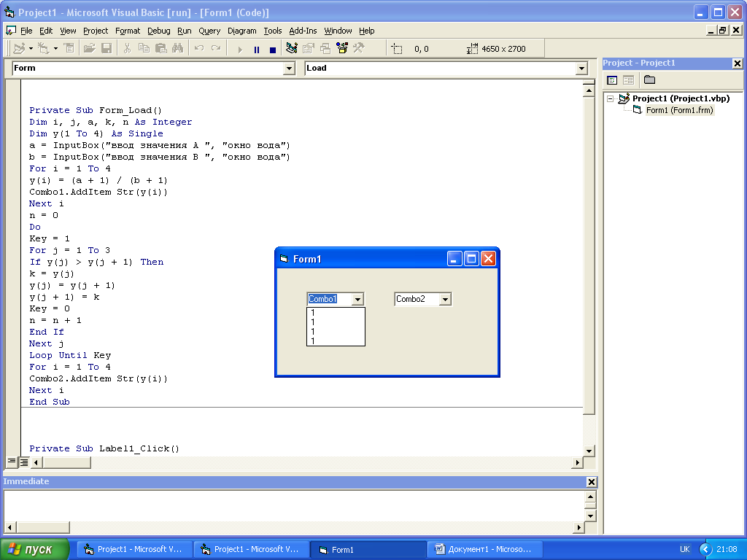Click the Toolbox icon in the toolbar
Viewport: 747px width, 560px height.
point(359,48)
